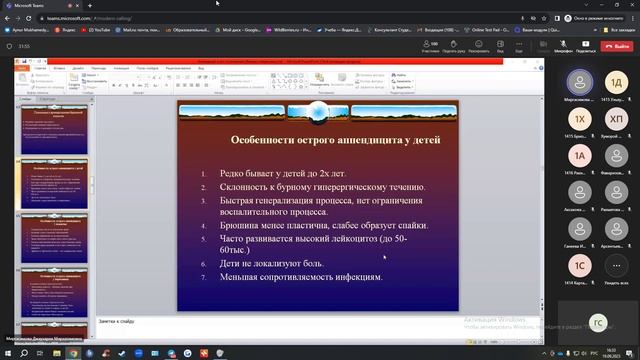Select the first visible slide thumbnail
This screenshot has height=360, width=640.
click(54, 129)
